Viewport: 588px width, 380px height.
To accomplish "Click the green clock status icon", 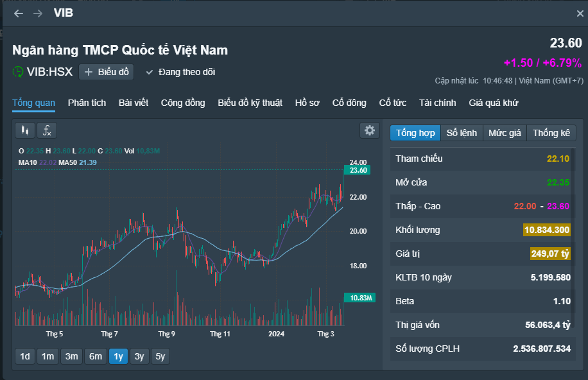I will pos(17,72).
